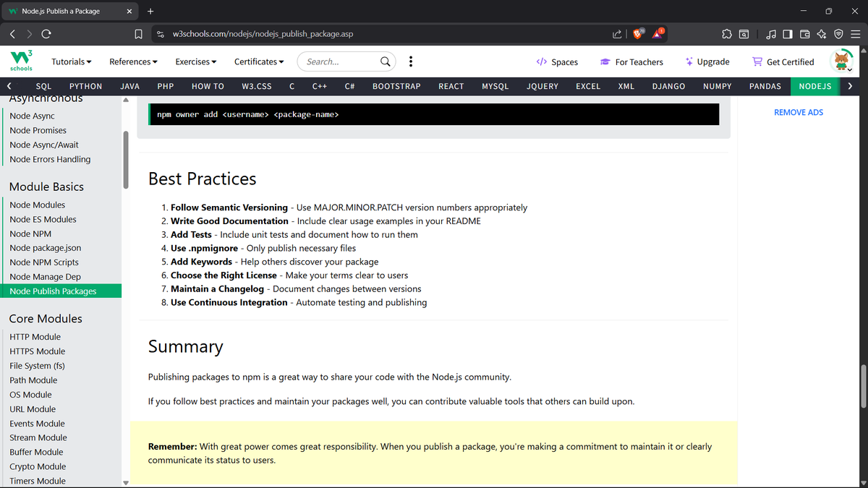Screen dimensions: 868x488
Task: Open the DJANGO tab
Action: coord(668,86)
